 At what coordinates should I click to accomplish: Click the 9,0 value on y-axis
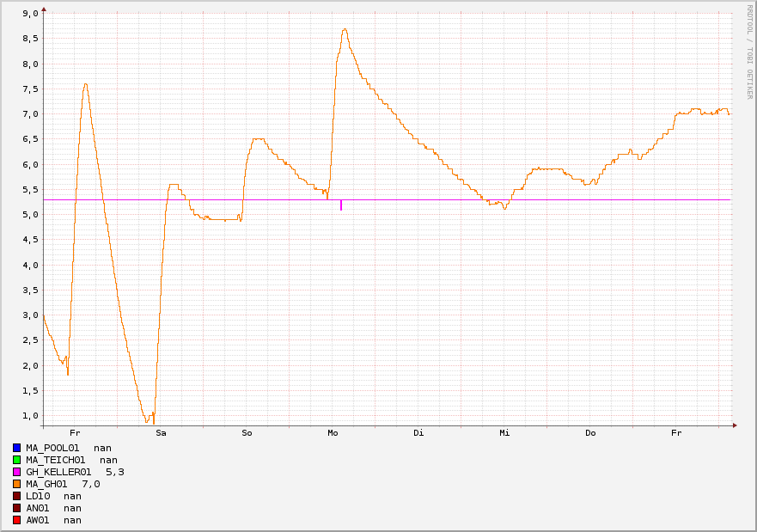30,14
